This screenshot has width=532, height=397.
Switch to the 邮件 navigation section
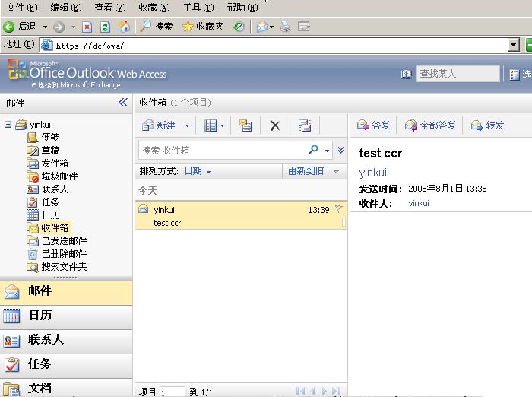point(66,292)
